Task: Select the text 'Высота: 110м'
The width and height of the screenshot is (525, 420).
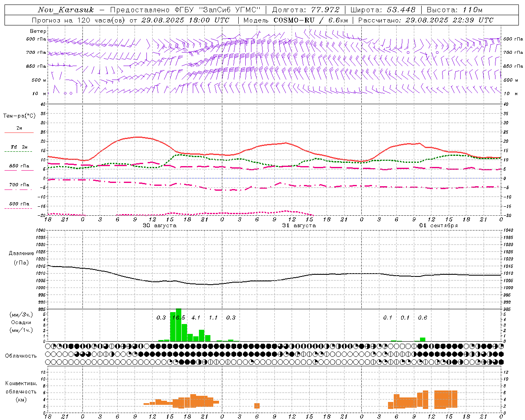Action: coord(454,10)
